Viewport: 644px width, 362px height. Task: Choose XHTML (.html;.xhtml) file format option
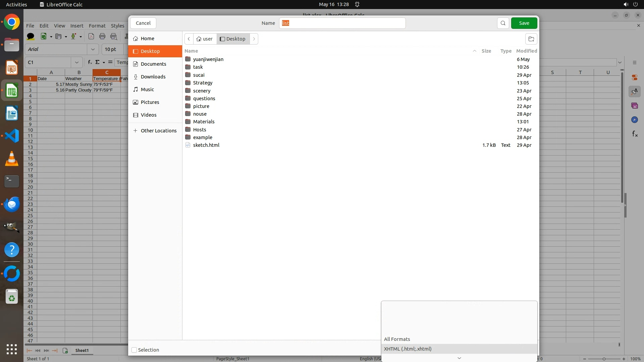pos(408,349)
